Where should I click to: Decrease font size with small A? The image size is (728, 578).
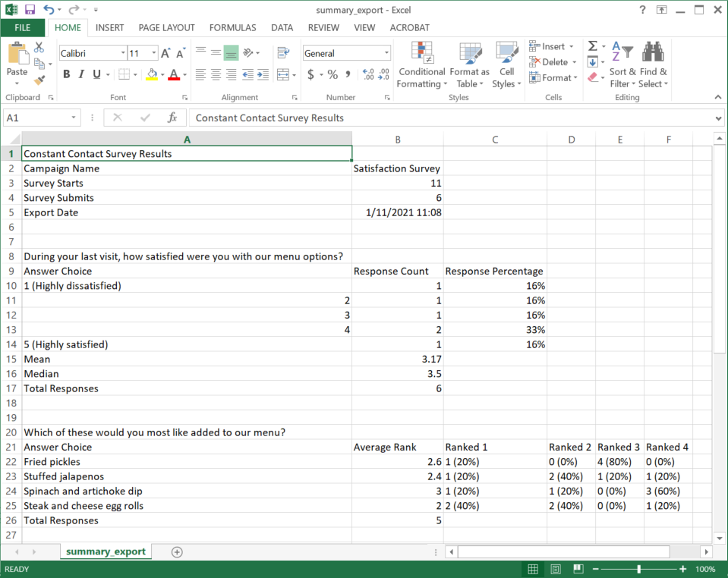coord(181,53)
